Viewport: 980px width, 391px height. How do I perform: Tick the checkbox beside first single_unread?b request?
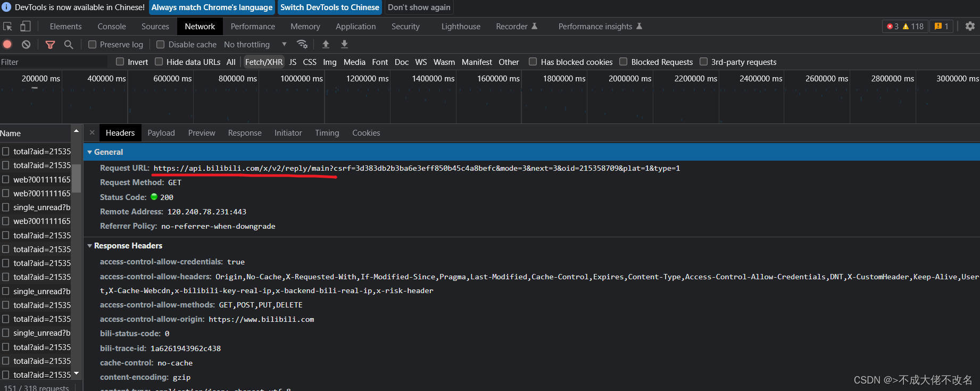click(x=5, y=207)
